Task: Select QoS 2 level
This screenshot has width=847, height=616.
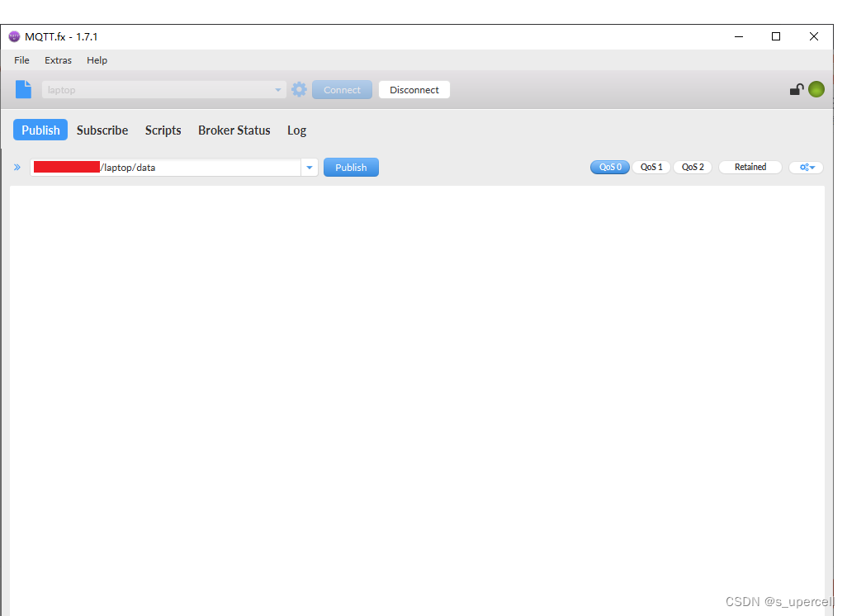Action: coord(693,167)
